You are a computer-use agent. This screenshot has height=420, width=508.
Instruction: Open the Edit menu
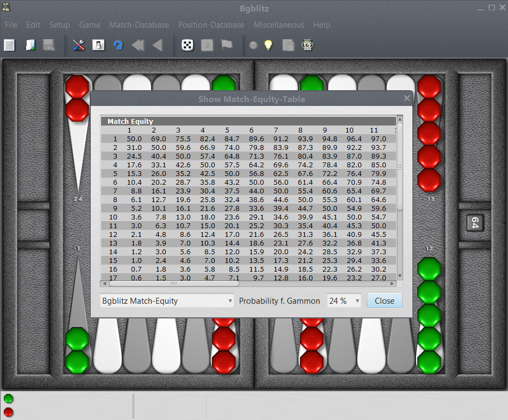pos(33,25)
